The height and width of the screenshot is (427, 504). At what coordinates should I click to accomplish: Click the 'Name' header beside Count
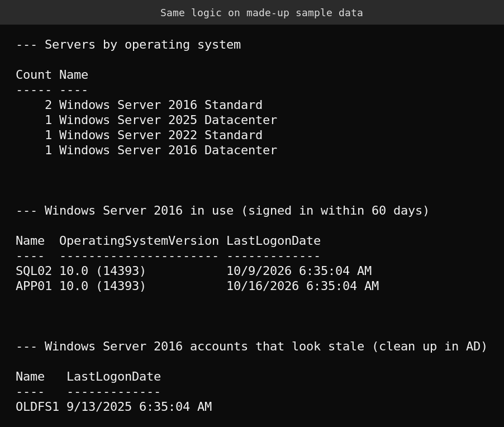74,74
